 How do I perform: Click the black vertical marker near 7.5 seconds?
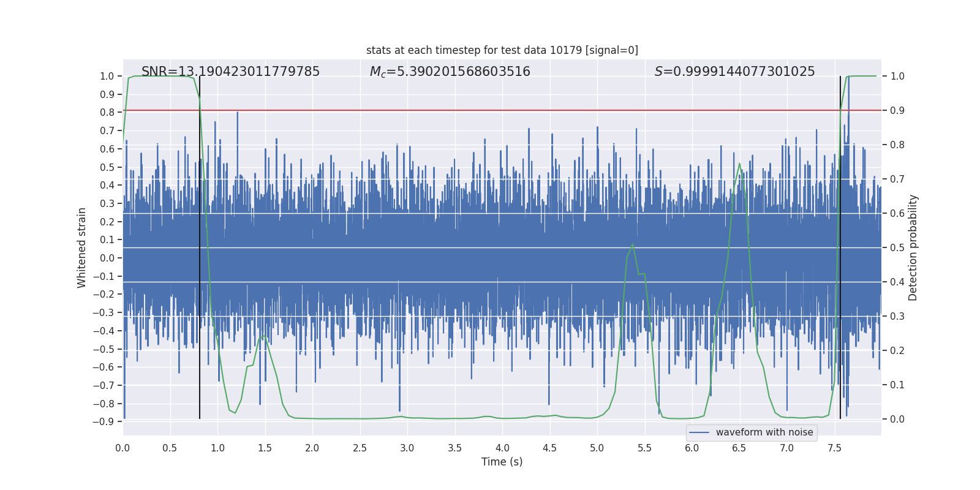click(840, 245)
